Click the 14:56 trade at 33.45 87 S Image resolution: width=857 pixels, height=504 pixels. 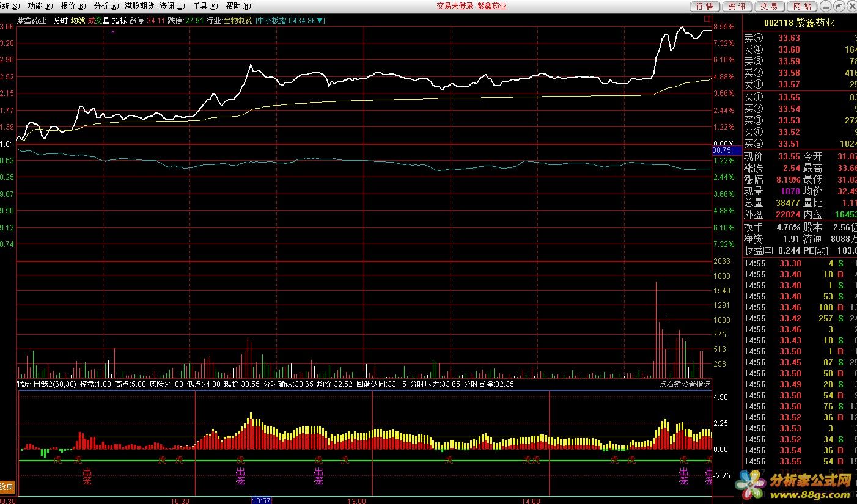point(800,362)
